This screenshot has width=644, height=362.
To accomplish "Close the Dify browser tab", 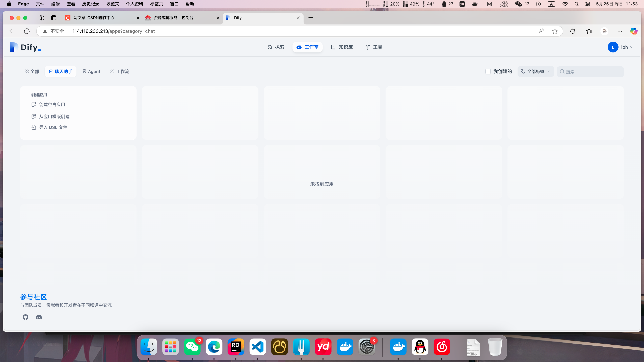I will (298, 18).
